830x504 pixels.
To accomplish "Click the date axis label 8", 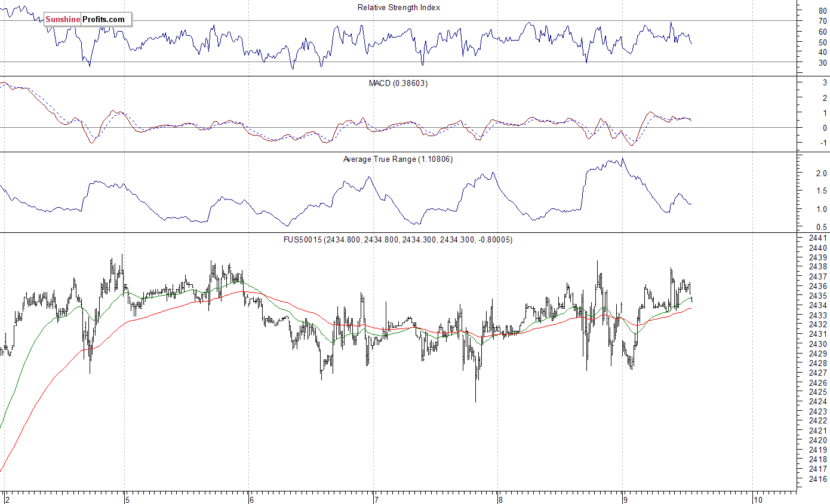I will coord(500,499).
